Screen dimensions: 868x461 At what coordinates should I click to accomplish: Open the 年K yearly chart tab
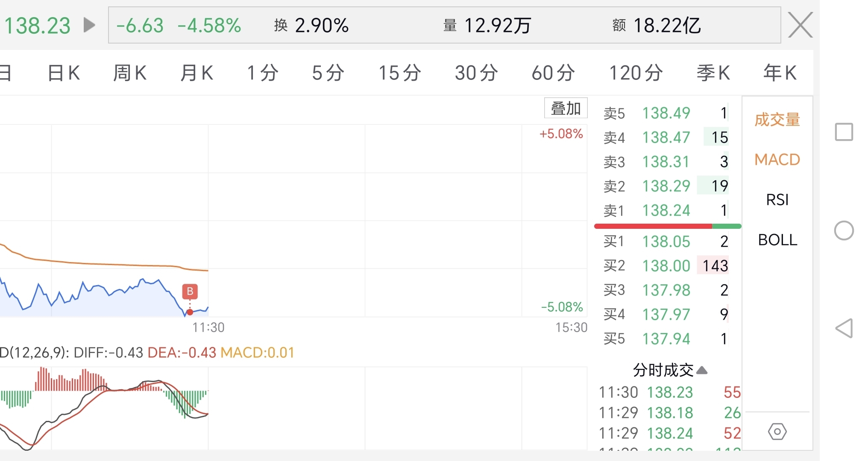(x=780, y=73)
